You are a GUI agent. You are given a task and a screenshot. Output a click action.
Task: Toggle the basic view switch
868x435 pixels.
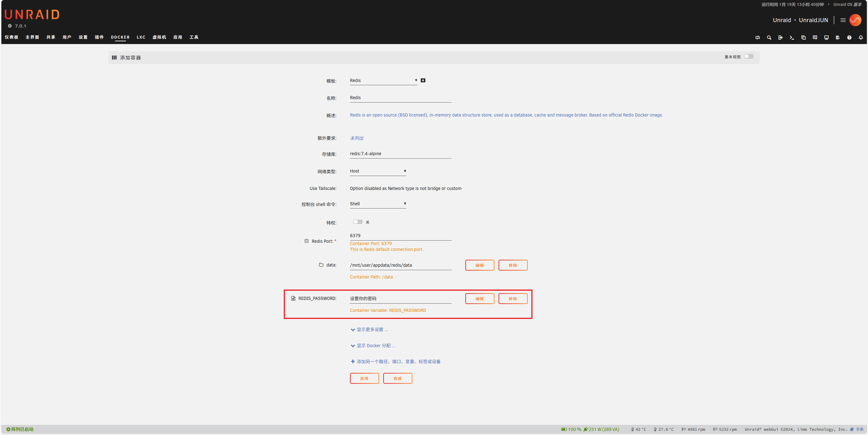pos(749,56)
